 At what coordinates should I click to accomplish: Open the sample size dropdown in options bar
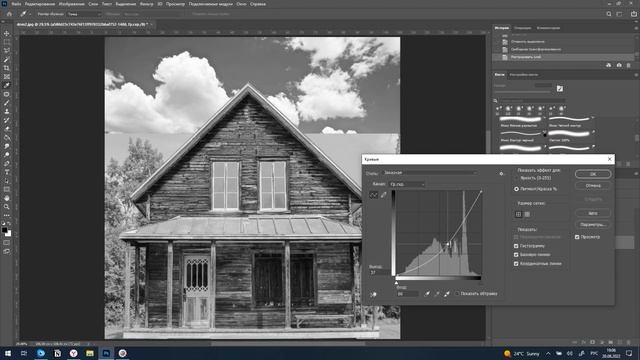click(x=84, y=14)
